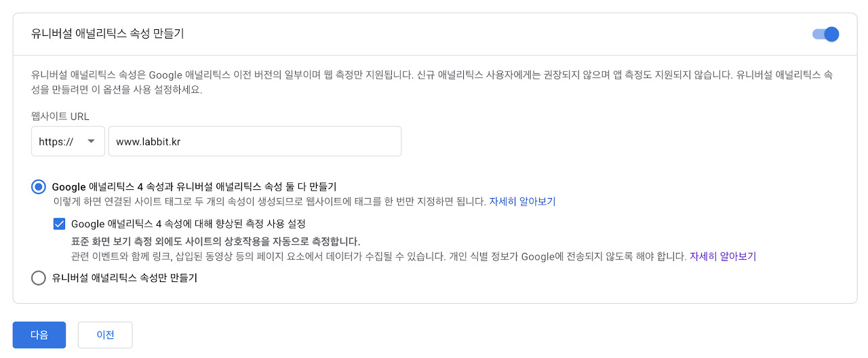Click the 웹사이트 URL field label
The image size is (868, 358).
tap(60, 117)
